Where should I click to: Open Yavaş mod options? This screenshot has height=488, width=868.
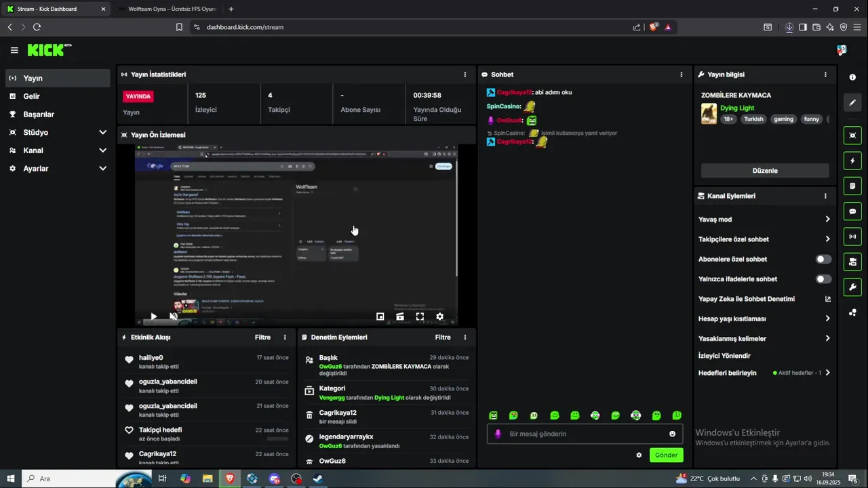(x=764, y=220)
